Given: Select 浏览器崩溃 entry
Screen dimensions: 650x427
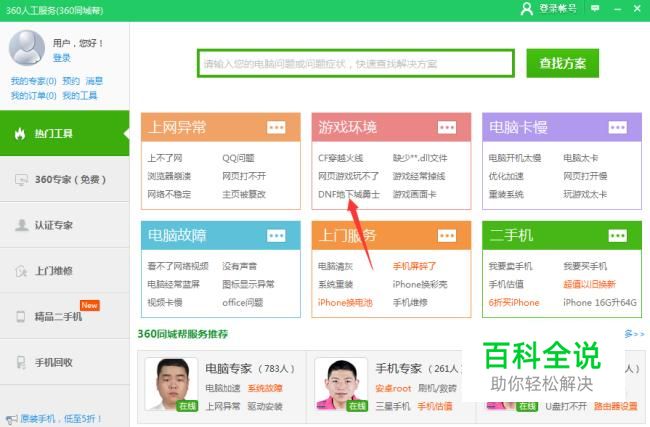Looking at the screenshot, I should 169,176.
